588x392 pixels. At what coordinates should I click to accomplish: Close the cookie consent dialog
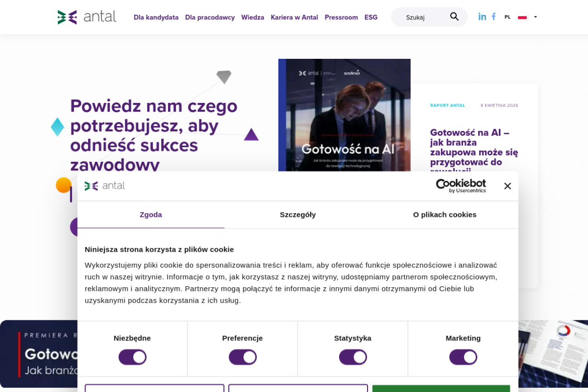click(x=507, y=186)
